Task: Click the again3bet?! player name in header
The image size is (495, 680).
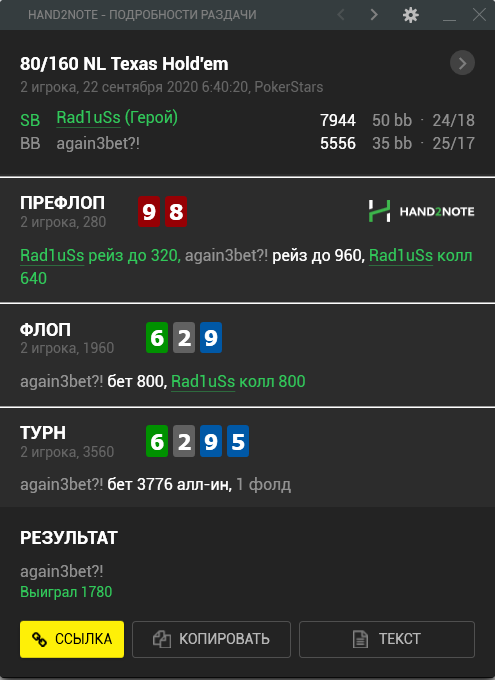Action: click(98, 143)
